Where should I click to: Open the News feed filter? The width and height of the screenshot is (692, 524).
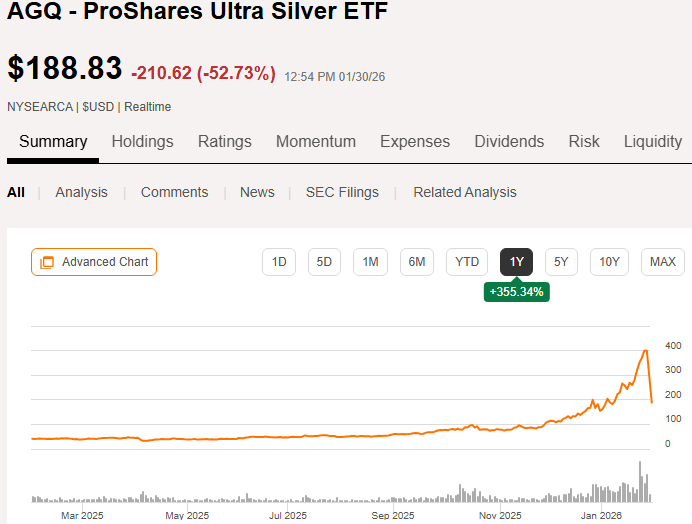257,192
